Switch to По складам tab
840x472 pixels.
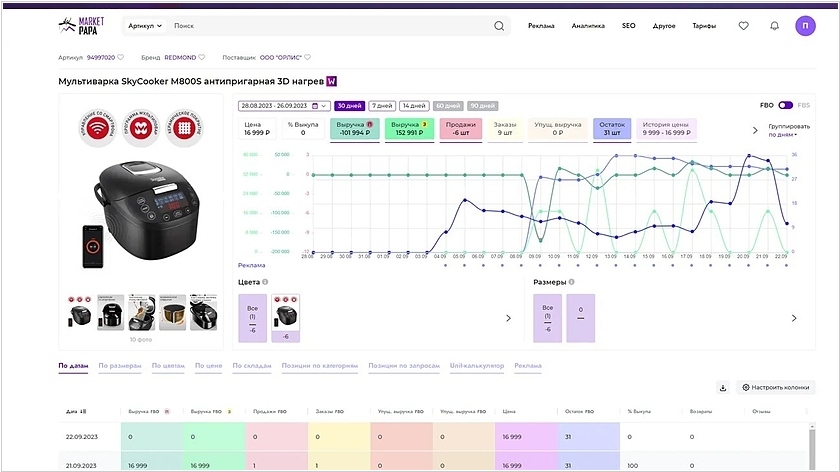252,366
